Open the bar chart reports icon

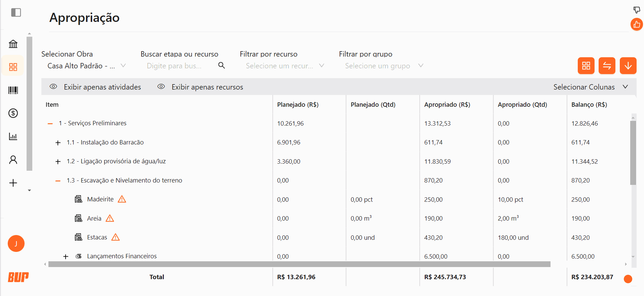click(13, 136)
